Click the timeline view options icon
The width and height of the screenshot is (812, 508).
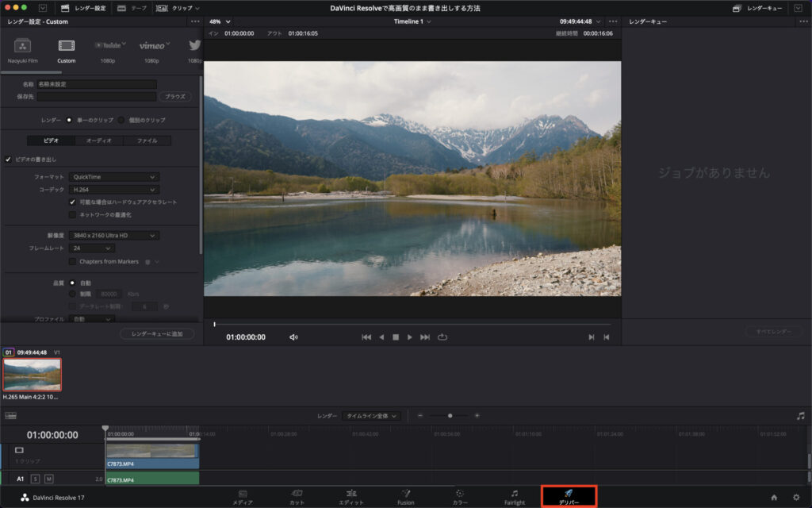[10, 416]
